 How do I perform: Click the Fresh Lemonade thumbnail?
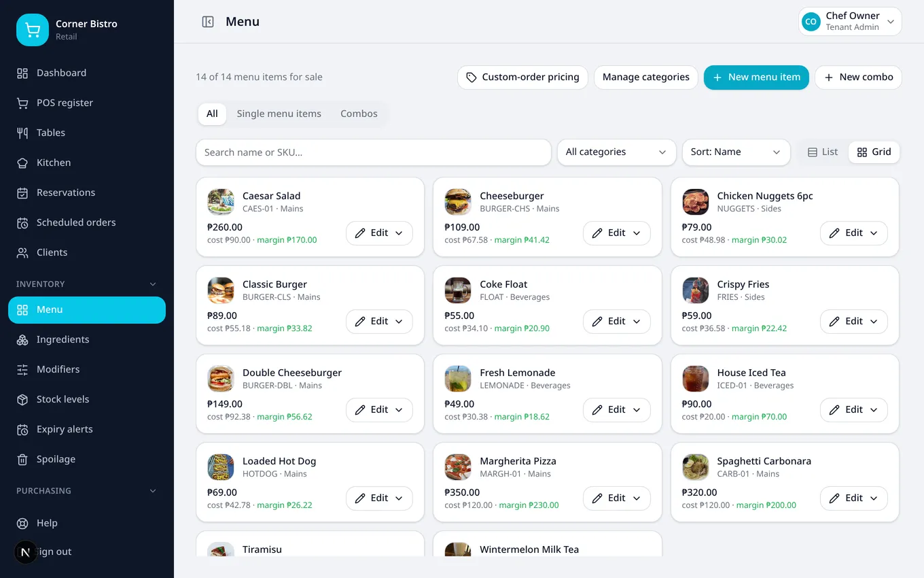click(458, 379)
